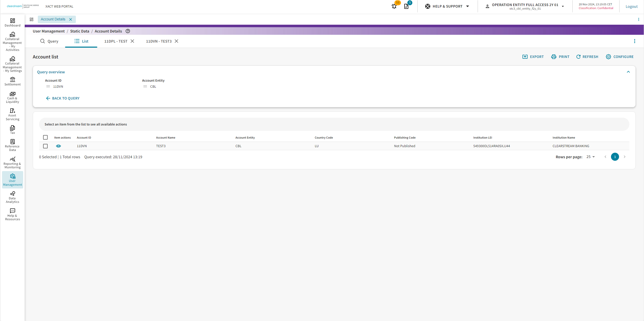Toggle the select-all header checkbox
Screen dimensions: 644x321
pos(45,137)
